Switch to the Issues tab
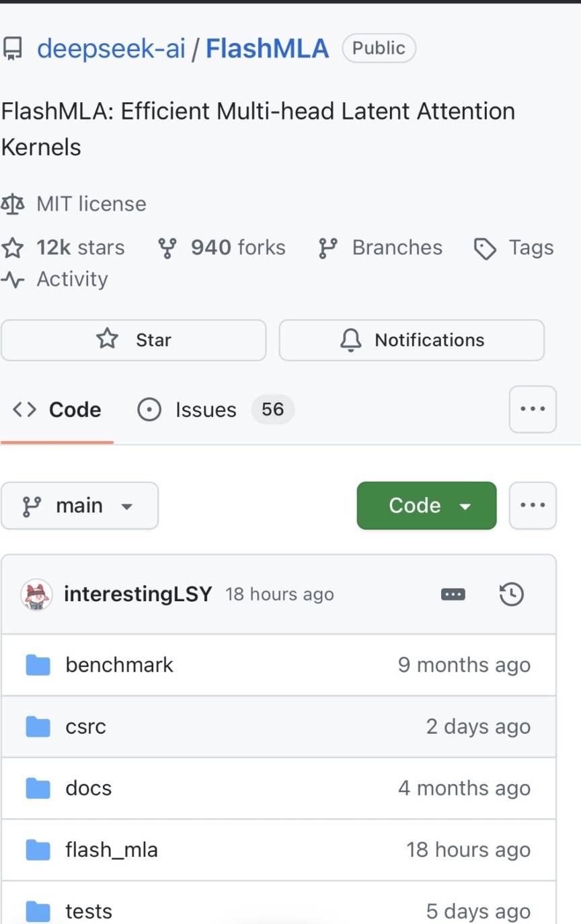 [x=205, y=410]
